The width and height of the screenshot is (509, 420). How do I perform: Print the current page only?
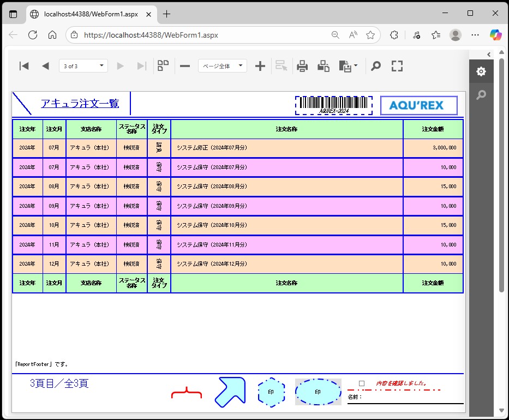324,66
